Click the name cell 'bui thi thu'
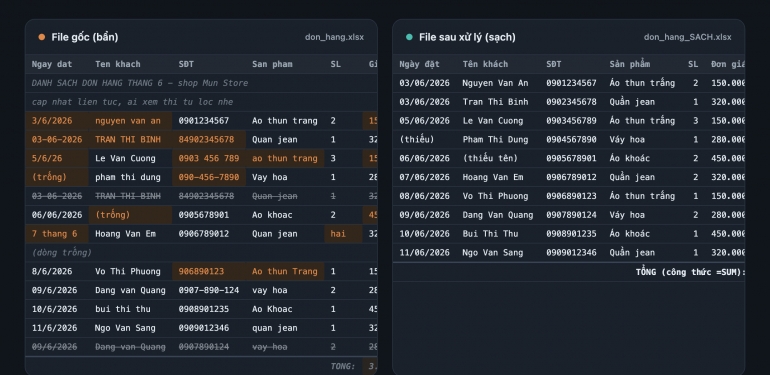Viewport: 770px width, 375px height. (123, 309)
